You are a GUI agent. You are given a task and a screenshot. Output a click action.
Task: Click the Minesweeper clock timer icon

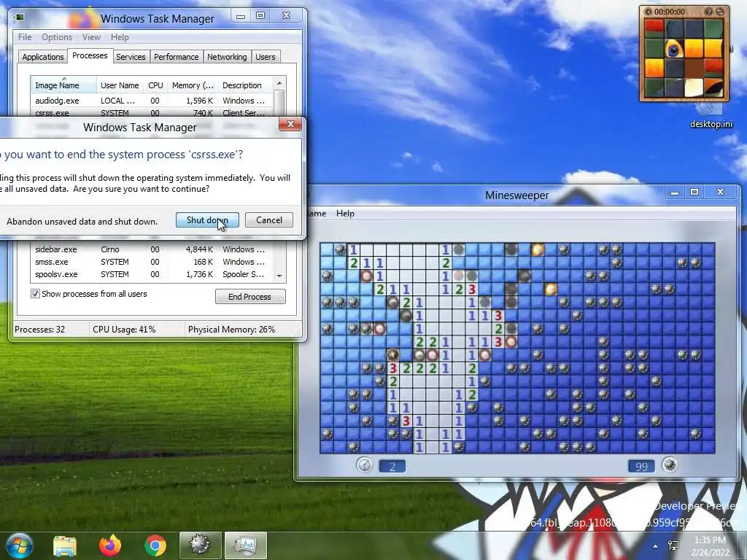point(365,464)
